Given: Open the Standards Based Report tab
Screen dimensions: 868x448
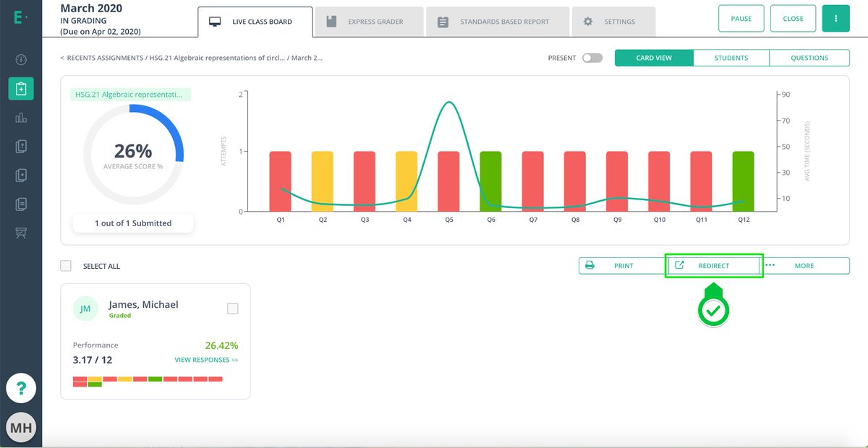Looking at the screenshot, I should 498,22.
